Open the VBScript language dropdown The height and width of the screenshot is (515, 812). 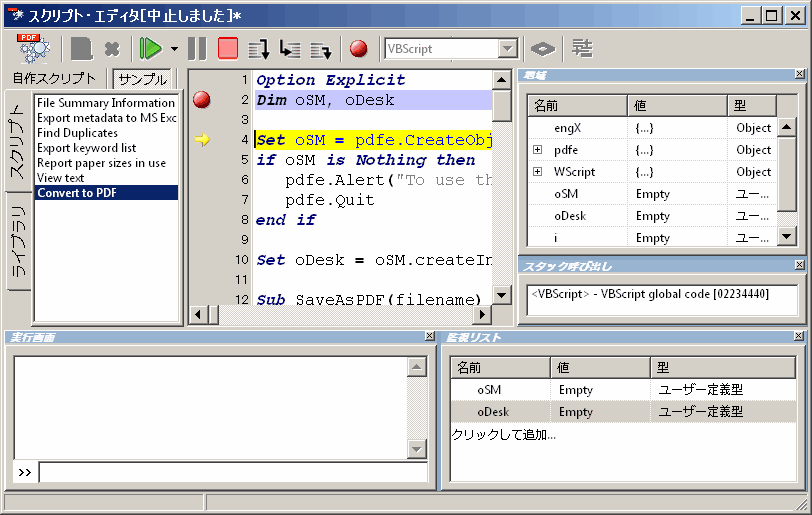(508, 49)
